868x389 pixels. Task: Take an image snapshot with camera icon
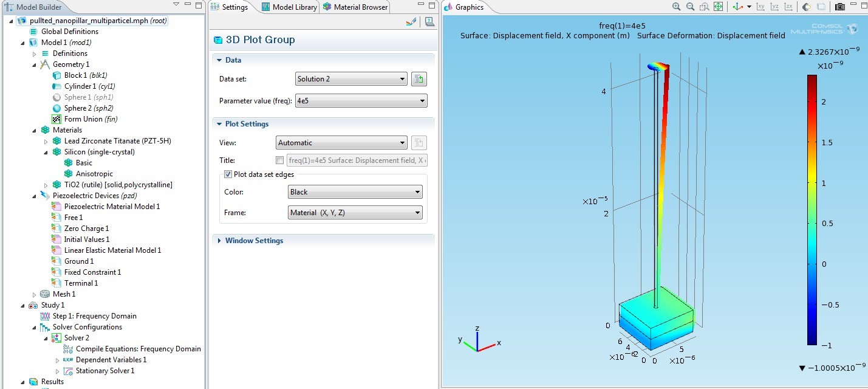coord(839,7)
